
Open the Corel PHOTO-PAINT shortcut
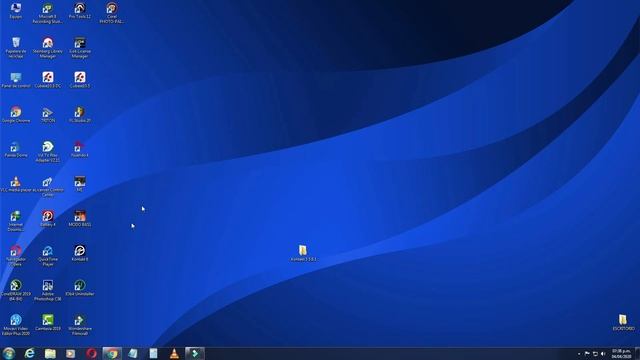click(x=111, y=13)
